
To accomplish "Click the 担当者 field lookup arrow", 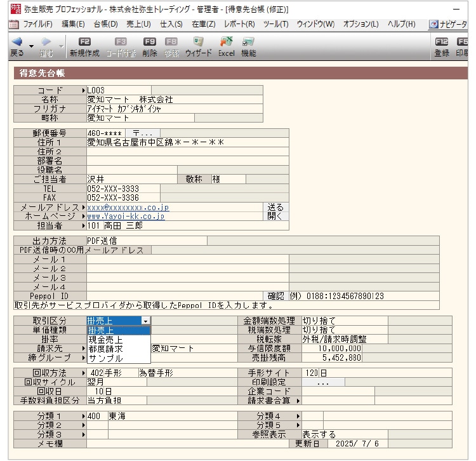I will coord(84,225).
